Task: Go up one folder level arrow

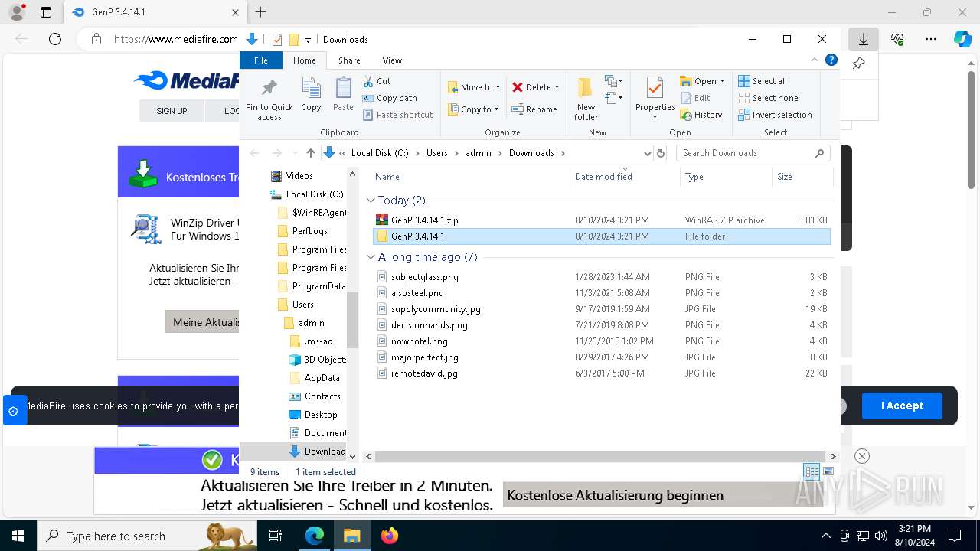Action: [x=310, y=153]
